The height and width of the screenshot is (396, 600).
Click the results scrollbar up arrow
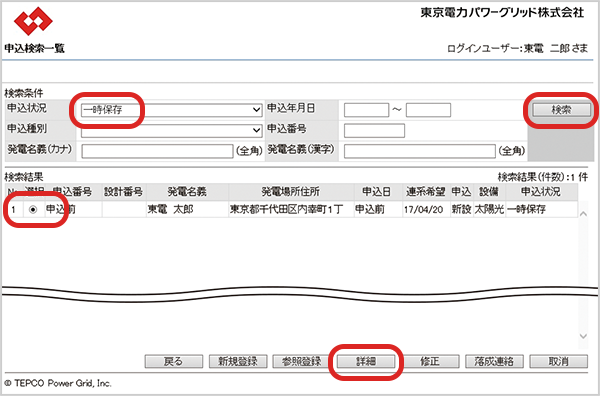pos(583,214)
